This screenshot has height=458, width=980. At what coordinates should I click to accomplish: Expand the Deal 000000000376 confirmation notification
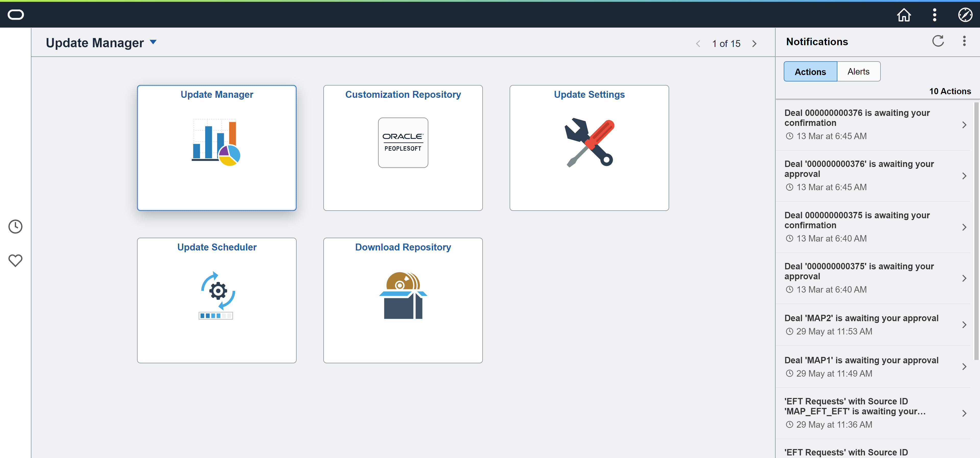pyautogui.click(x=964, y=125)
